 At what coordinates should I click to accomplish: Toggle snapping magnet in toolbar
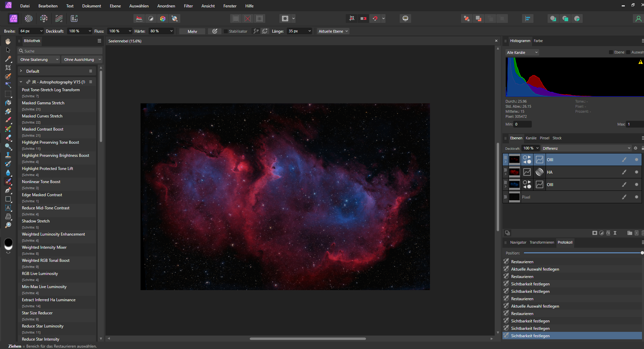pyautogui.click(x=375, y=19)
